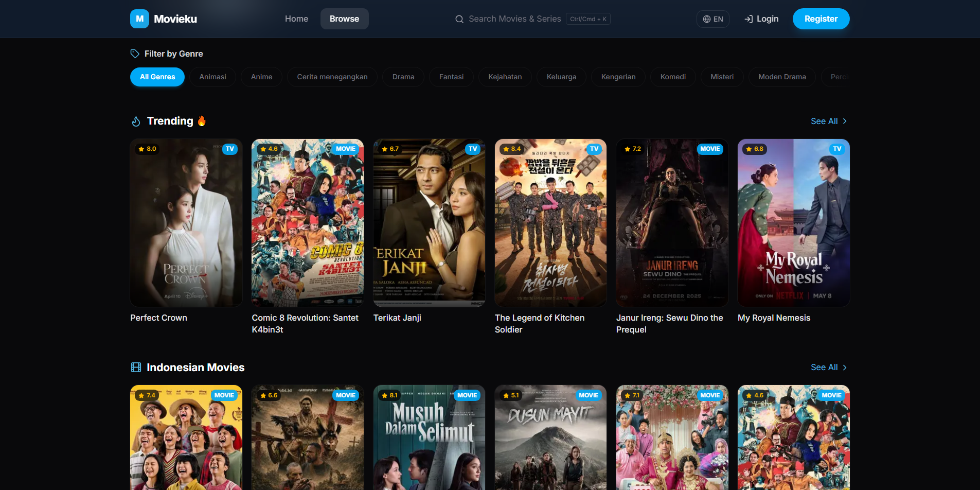Click the search magnifier icon
980x490 pixels.
point(459,19)
